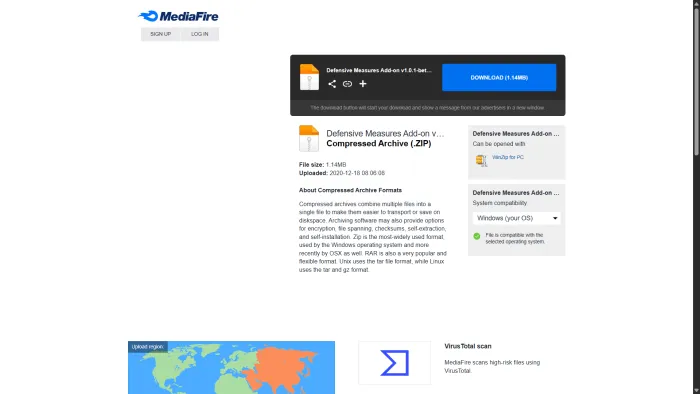Image resolution: width=700 pixels, height=394 pixels.
Task: Click the 'File size: 1.14MB' text
Action: click(x=322, y=165)
